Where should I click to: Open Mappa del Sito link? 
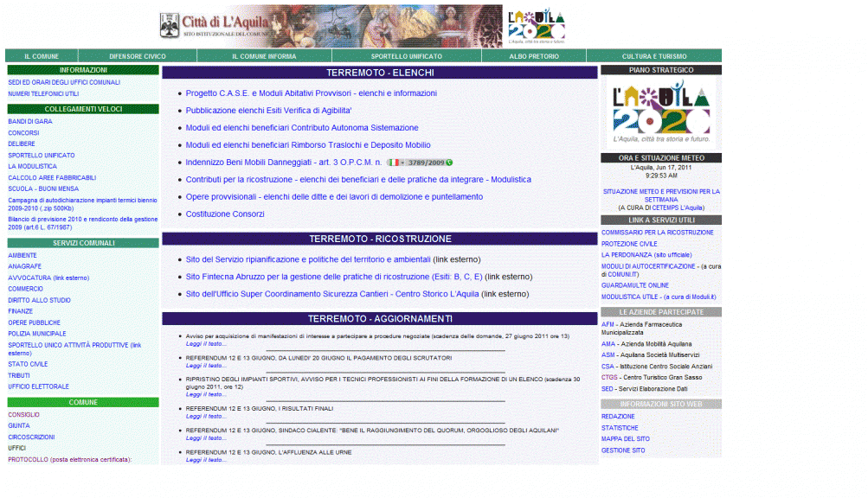pos(626,439)
